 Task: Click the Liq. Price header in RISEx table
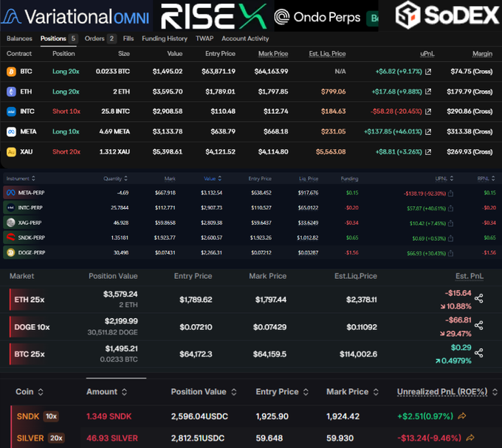(309, 178)
